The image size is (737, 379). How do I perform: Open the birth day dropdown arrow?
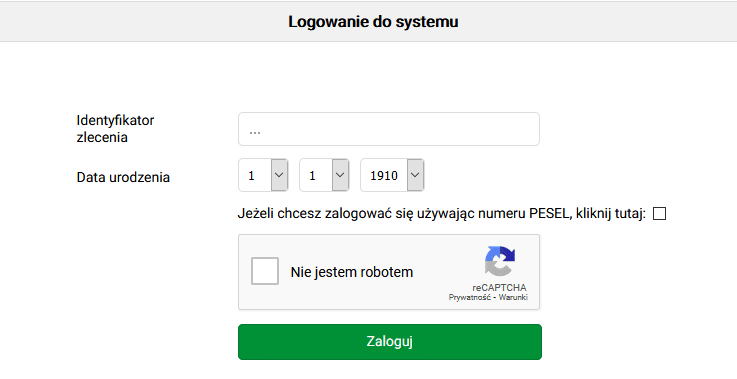[279, 175]
